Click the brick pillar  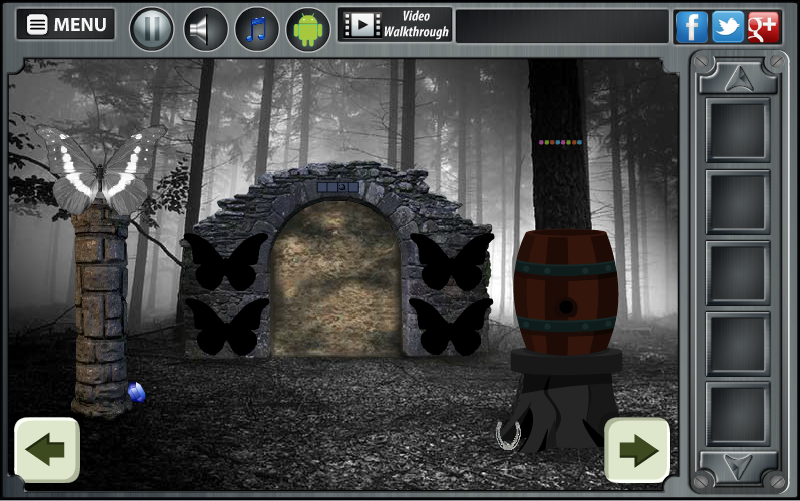point(101,312)
